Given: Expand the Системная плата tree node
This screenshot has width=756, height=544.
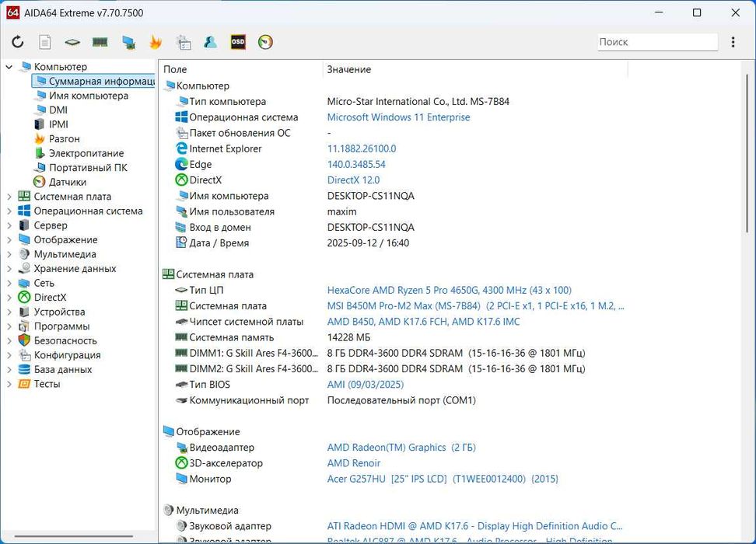Looking at the screenshot, I should 9,197.
